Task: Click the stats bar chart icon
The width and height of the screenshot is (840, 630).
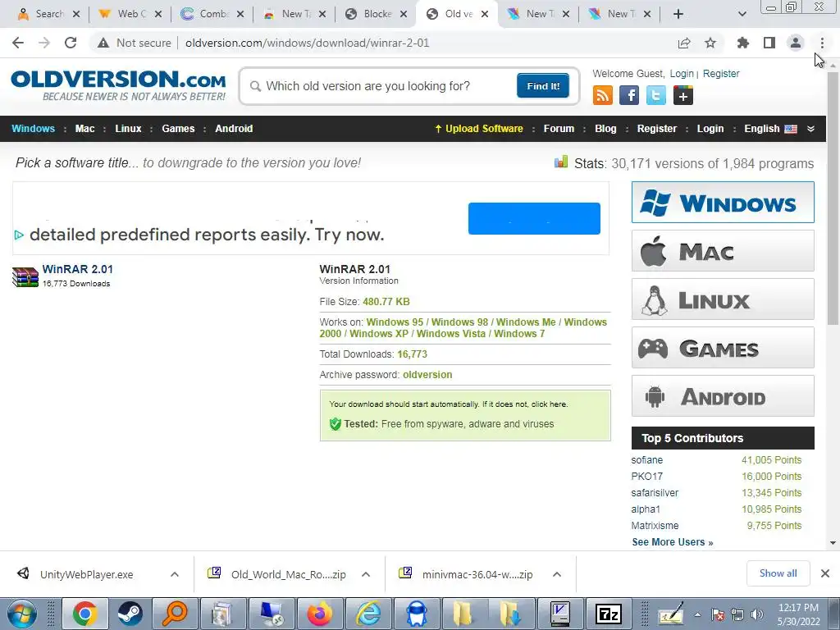Action: click(561, 162)
